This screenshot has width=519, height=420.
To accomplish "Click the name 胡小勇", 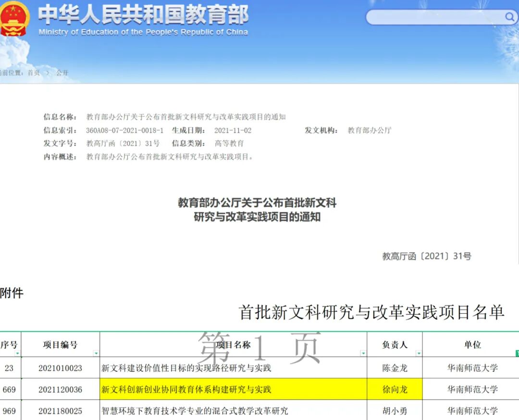I will pyautogui.click(x=395, y=411).
